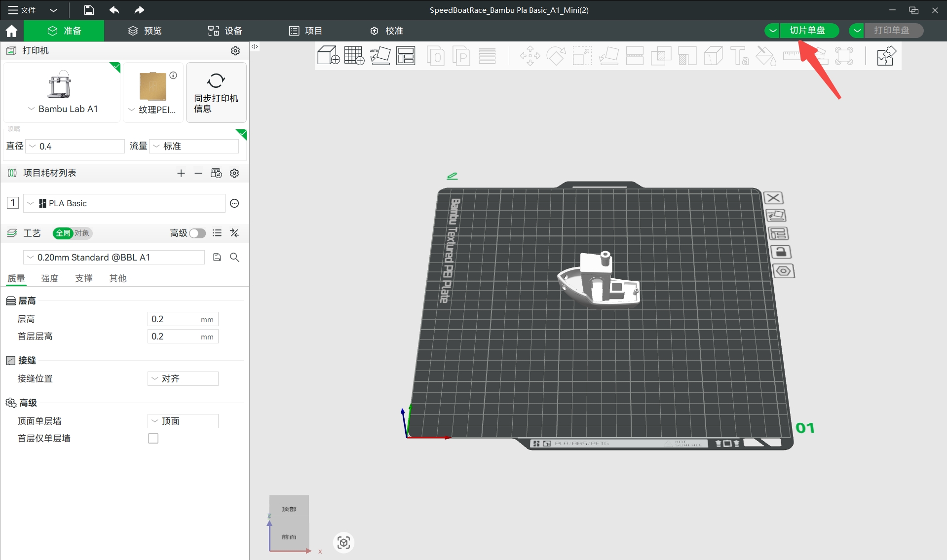The width and height of the screenshot is (947, 560).
Task: Select the Move tool
Action: point(530,56)
